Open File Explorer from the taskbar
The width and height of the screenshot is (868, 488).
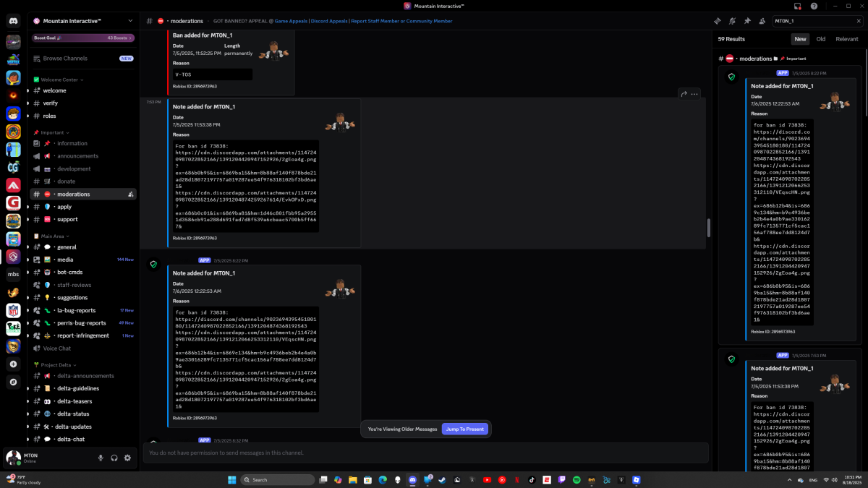[353, 479]
